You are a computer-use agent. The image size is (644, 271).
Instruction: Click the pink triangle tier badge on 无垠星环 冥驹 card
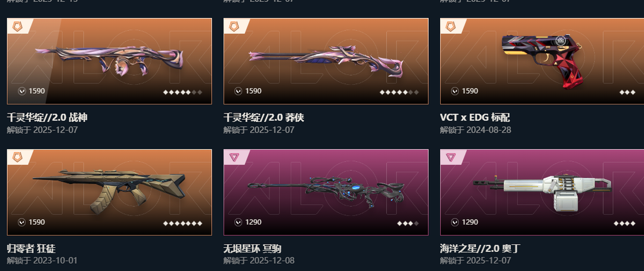pos(234,157)
